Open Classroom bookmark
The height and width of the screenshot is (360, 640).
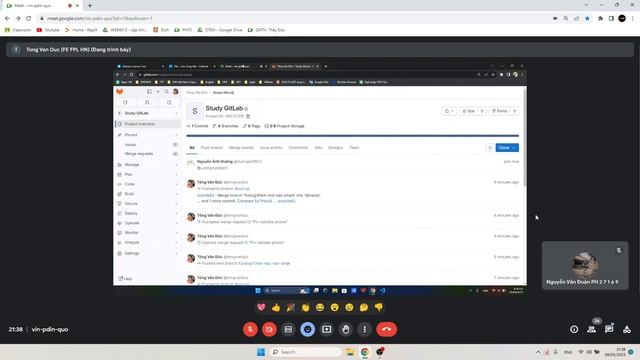pyautogui.click(x=18, y=30)
